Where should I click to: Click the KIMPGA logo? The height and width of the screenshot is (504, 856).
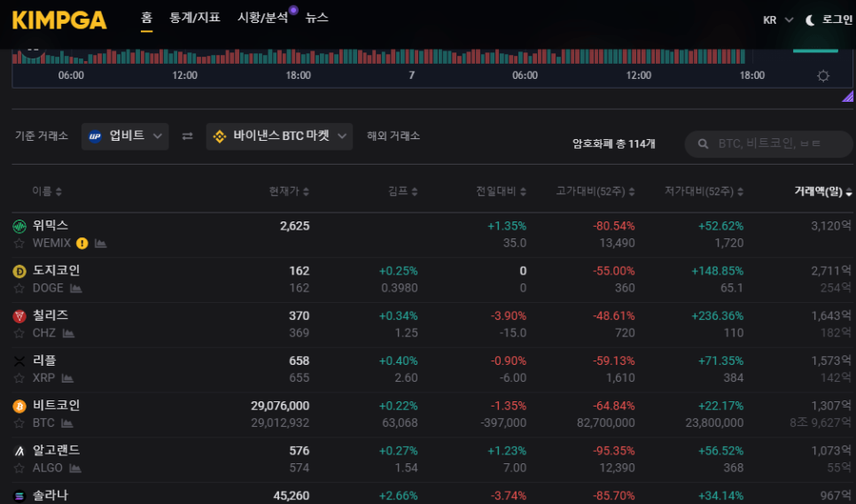[59, 20]
